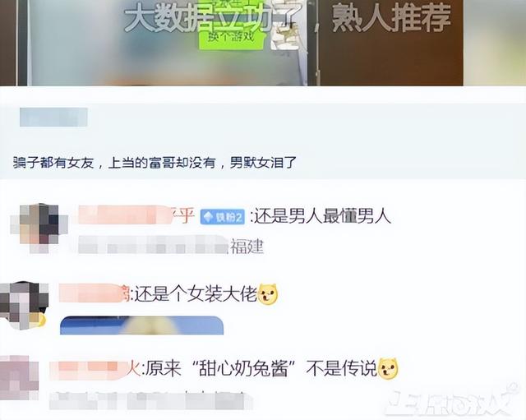Click the 铁粉2 fan badge icon

pos(223,217)
